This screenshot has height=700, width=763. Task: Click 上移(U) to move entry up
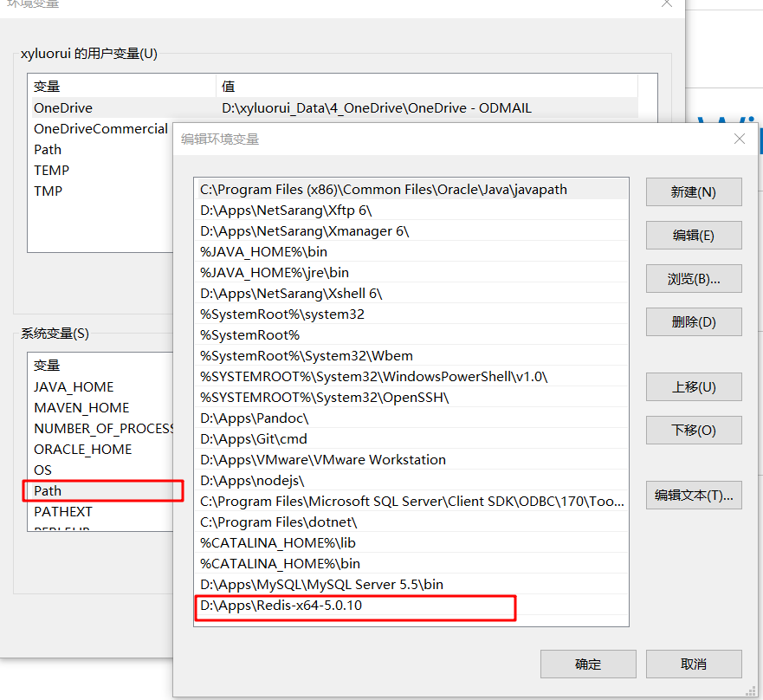[x=693, y=386]
